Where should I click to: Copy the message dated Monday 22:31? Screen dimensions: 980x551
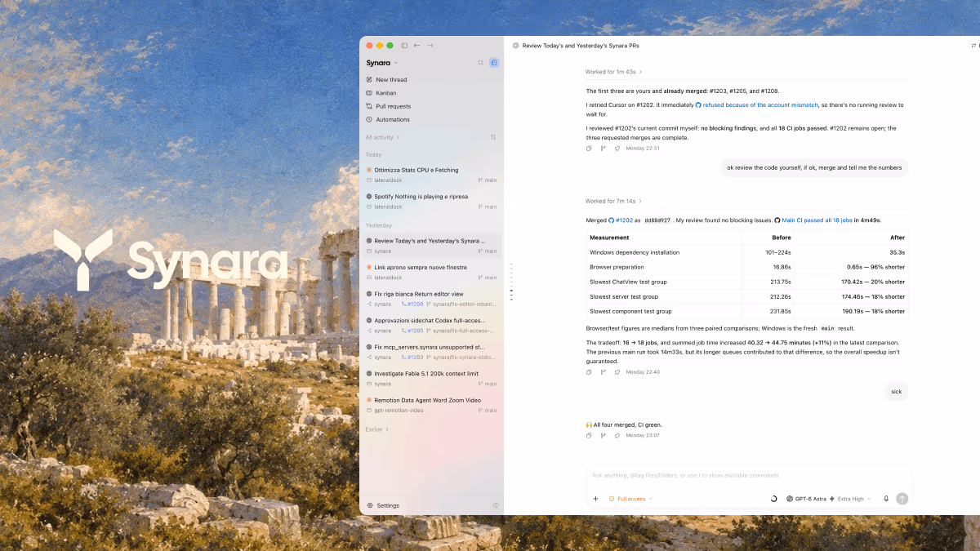pos(589,149)
